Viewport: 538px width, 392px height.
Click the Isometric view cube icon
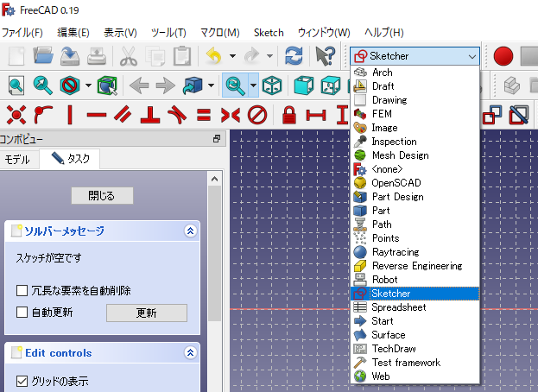coord(272,85)
